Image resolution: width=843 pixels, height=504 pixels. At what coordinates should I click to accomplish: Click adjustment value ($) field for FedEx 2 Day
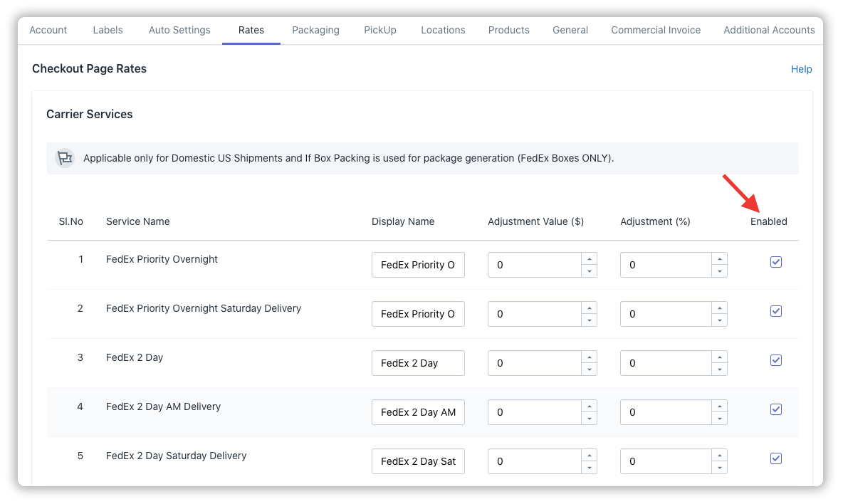pos(535,363)
